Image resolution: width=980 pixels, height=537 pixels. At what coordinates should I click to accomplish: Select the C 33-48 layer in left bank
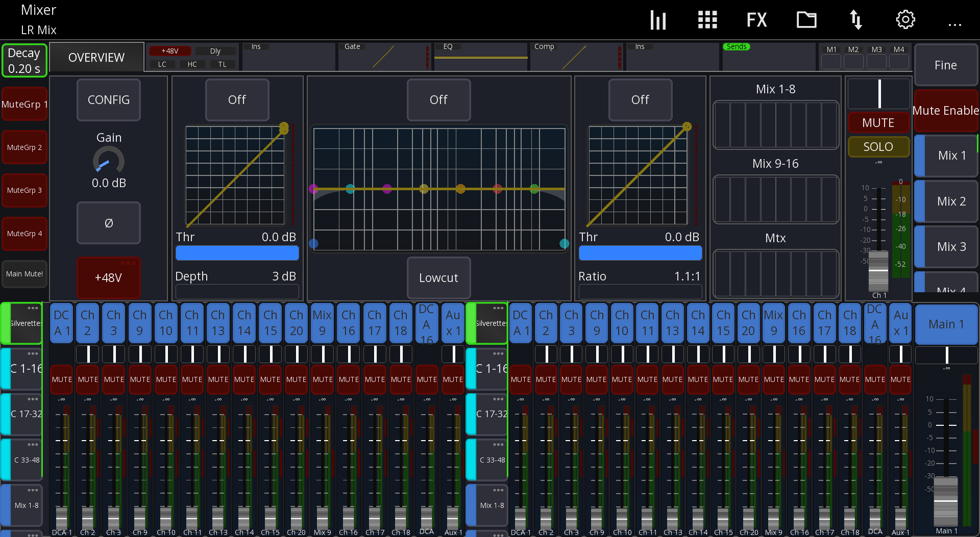click(x=21, y=460)
